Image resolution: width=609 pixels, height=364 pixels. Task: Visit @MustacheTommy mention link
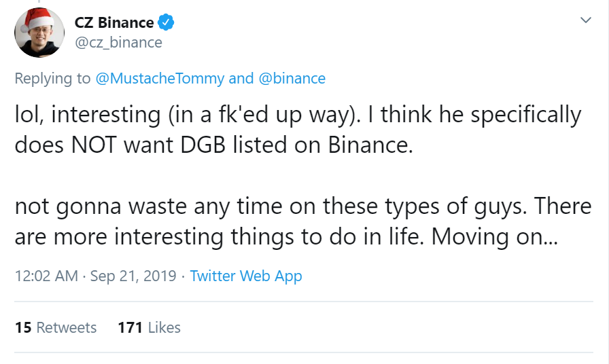pos(160,78)
